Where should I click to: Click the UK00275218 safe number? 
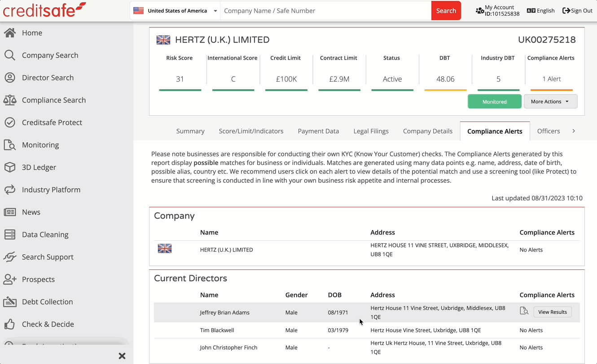pyautogui.click(x=547, y=40)
